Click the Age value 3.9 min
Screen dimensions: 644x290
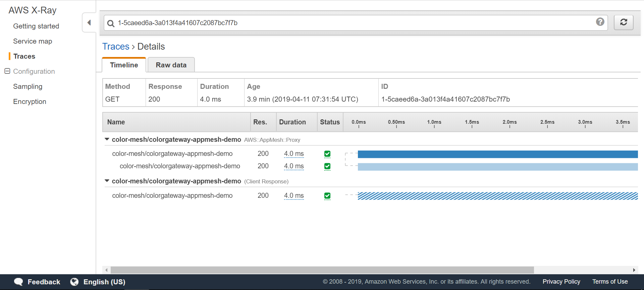[x=303, y=99]
